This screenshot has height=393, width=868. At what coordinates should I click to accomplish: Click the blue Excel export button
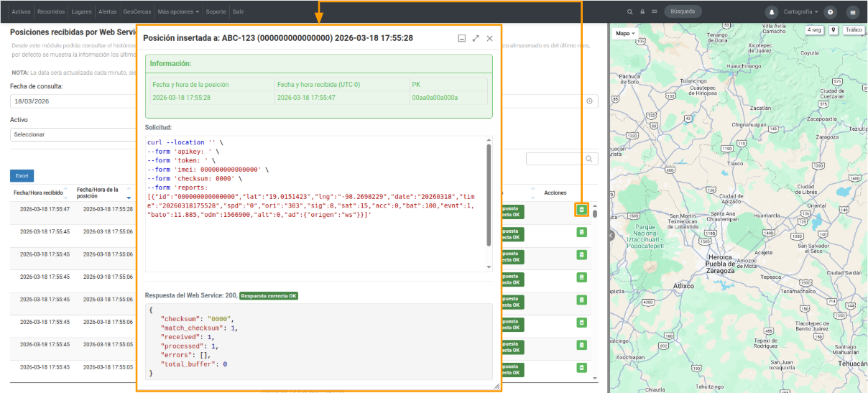[22, 175]
